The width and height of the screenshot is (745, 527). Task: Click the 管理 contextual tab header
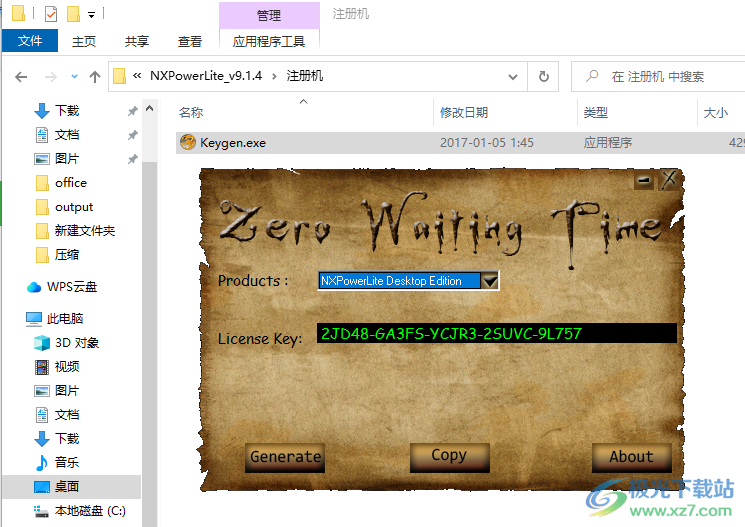point(269,15)
